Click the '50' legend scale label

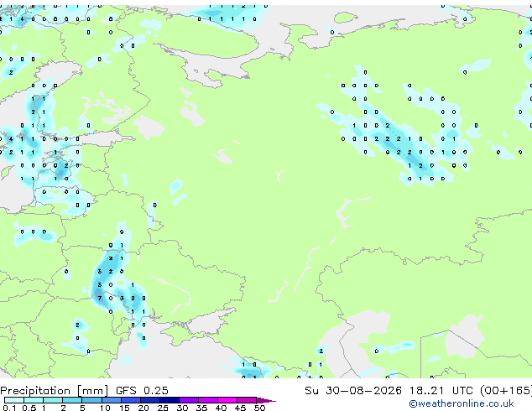pos(260,408)
